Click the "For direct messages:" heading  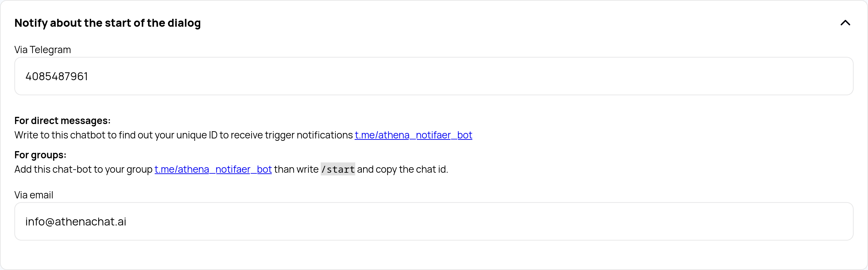62,121
